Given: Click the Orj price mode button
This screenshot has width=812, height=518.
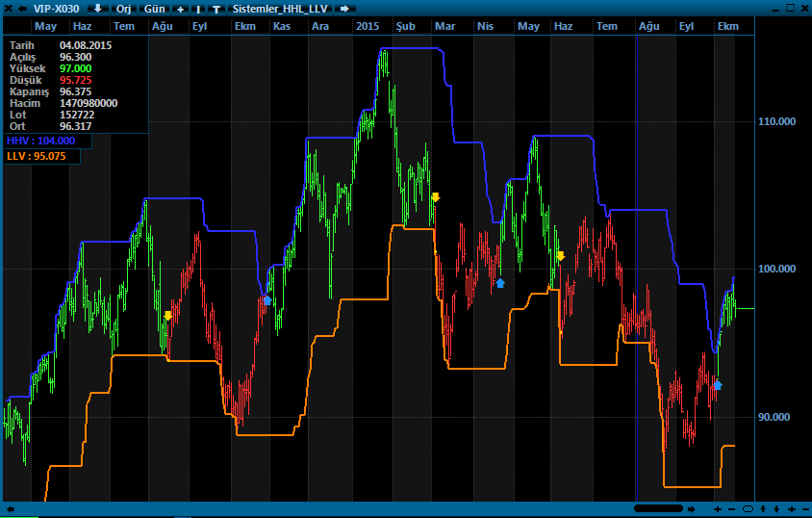Looking at the screenshot, I should point(123,9).
